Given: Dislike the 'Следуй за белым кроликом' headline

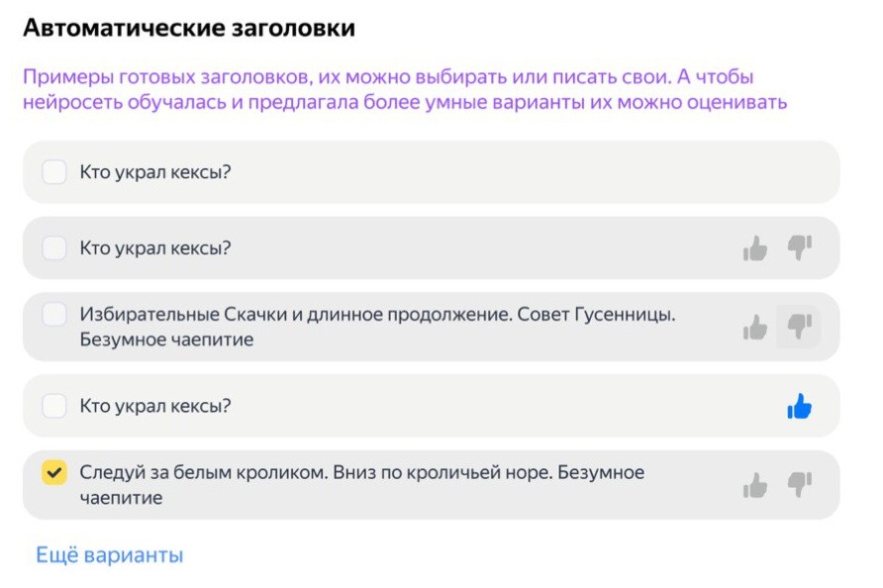Looking at the screenshot, I should point(800,484).
